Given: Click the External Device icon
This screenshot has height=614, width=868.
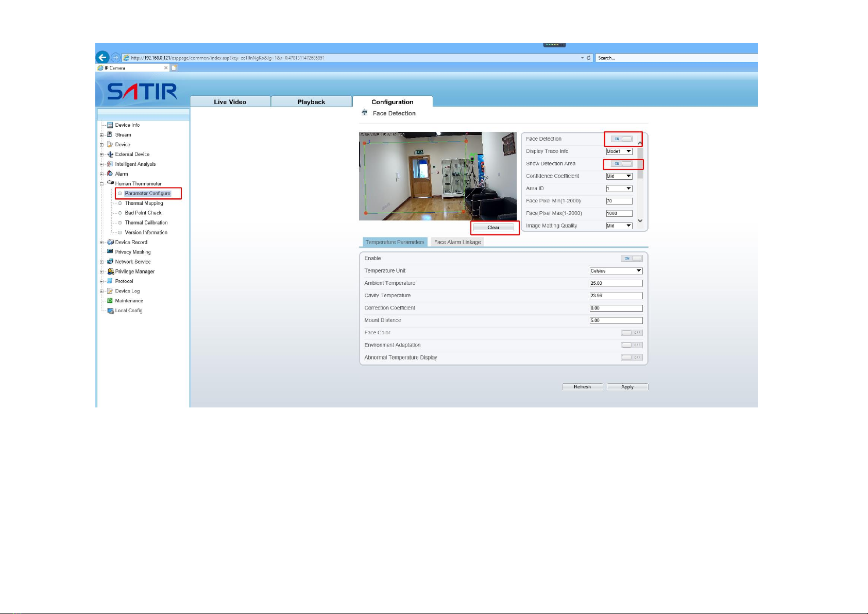Looking at the screenshot, I should (110, 154).
